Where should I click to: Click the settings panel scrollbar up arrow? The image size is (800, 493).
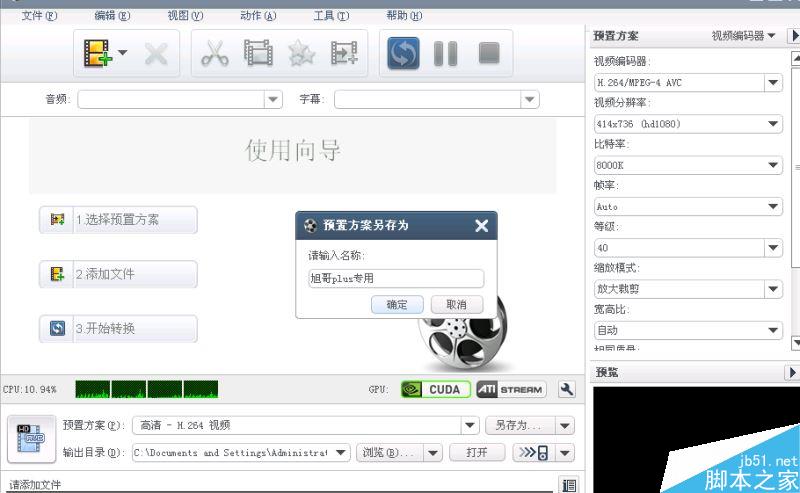click(796, 58)
